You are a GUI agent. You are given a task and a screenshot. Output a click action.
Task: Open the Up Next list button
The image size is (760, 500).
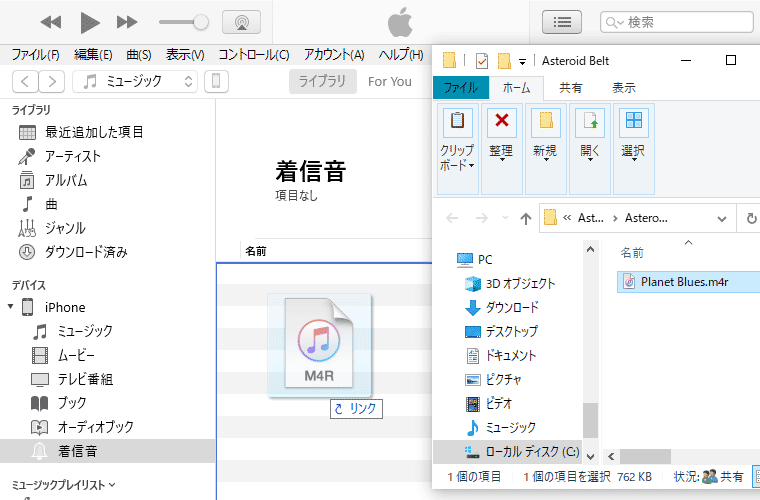pos(562,22)
